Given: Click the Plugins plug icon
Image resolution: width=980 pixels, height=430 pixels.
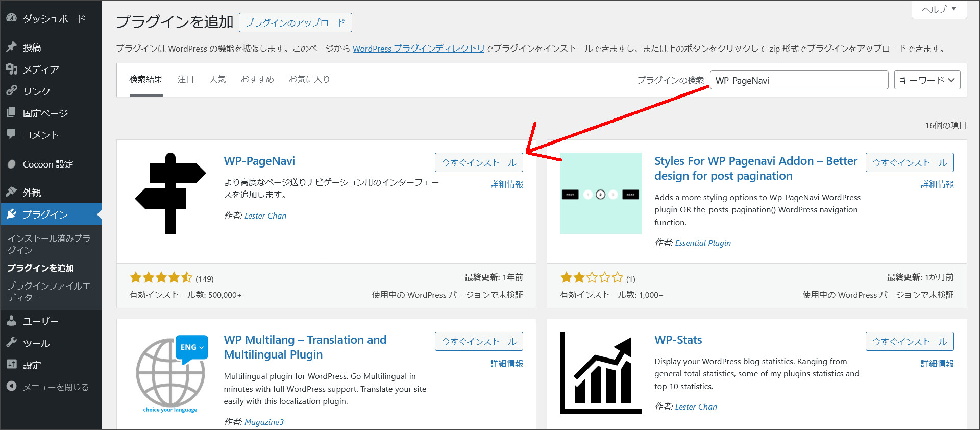Looking at the screenshot, I should [x=12, y=214].
